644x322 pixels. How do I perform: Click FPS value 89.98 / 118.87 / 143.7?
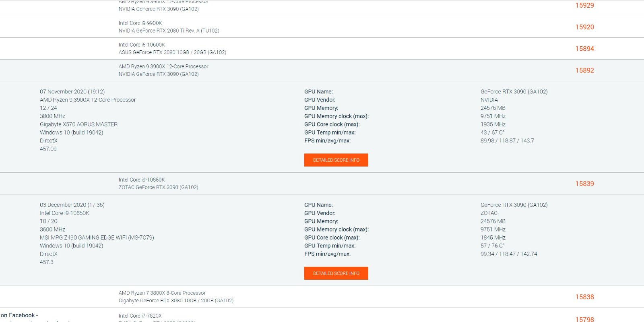coord(507,140)
